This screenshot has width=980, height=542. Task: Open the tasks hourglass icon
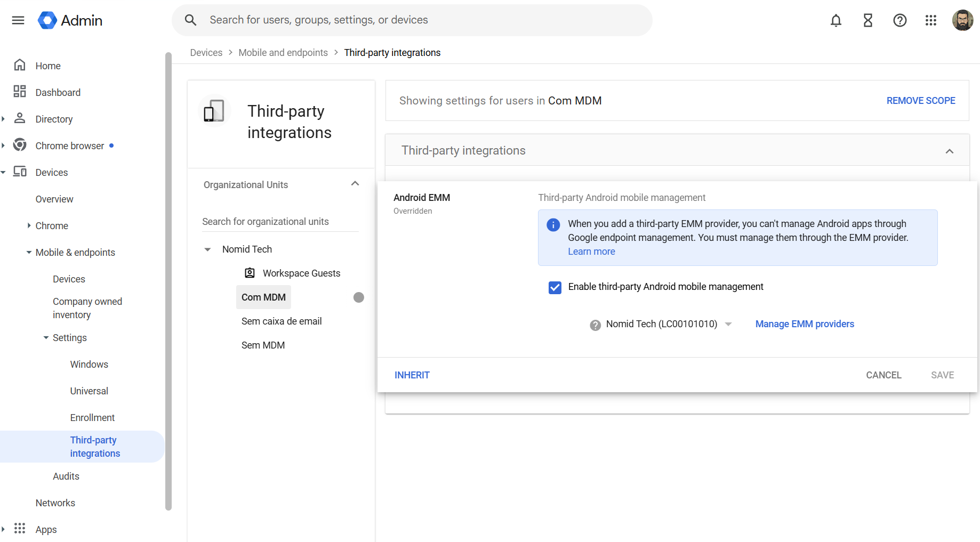point(868,20)
